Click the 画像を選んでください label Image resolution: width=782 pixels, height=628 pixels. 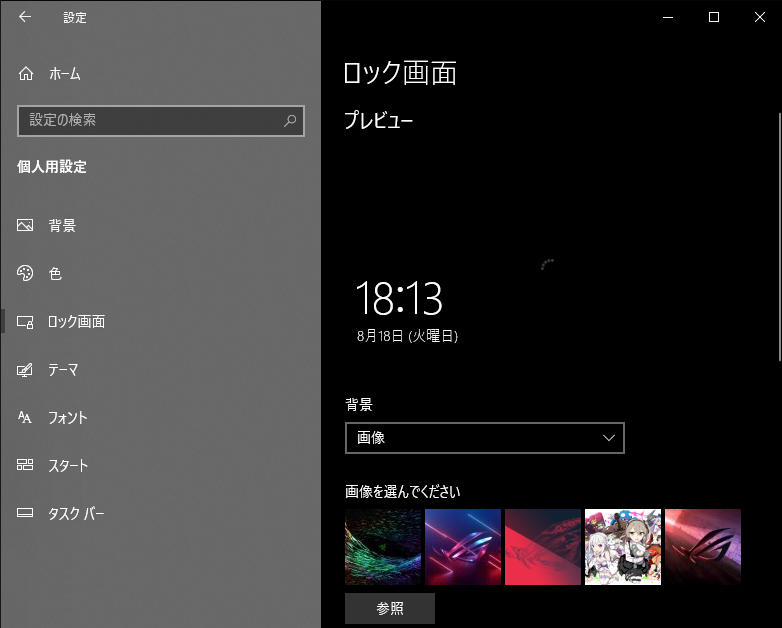pyautogui.click(x=402, y=492)
